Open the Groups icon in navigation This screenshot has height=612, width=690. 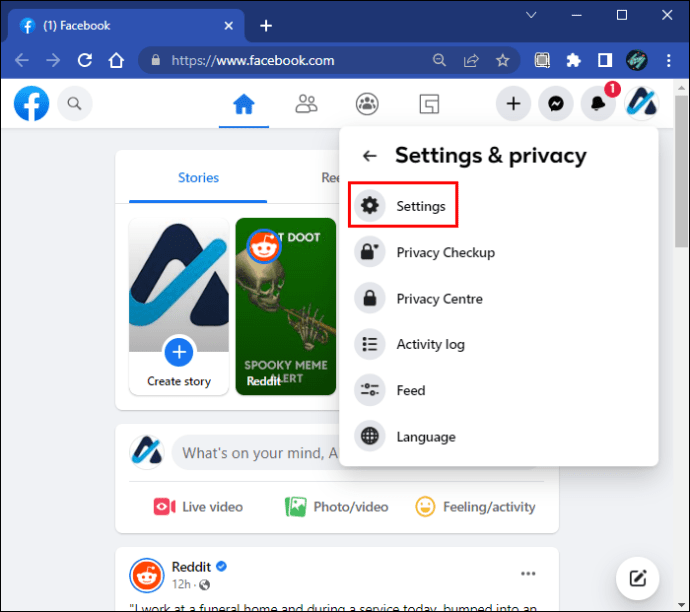368,103
